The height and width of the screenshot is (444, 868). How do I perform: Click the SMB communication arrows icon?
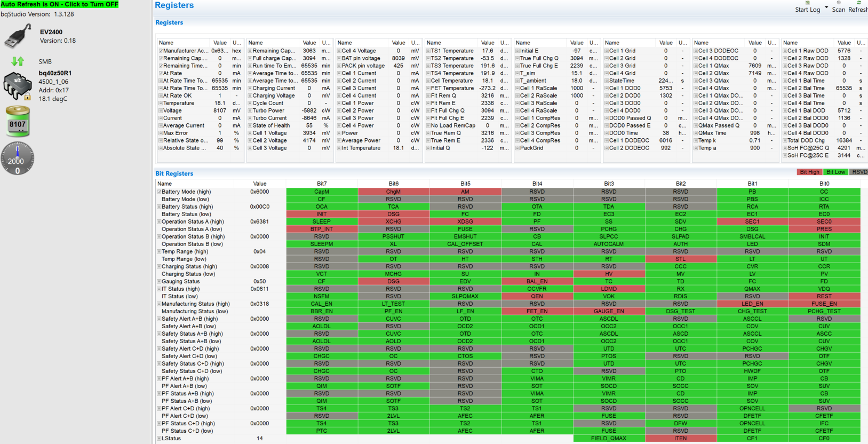pos(18,61)
